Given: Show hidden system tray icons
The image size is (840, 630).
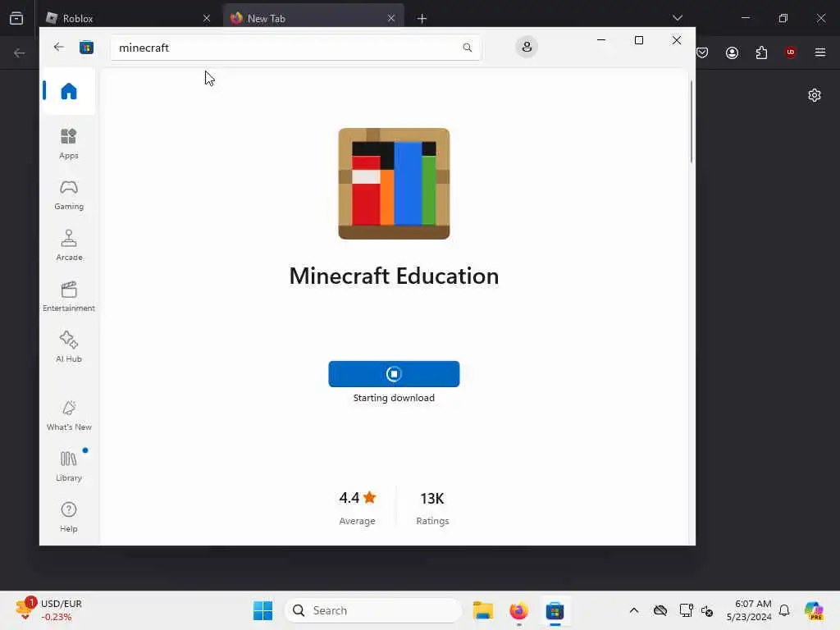Looking at the screenshot, I should [x=634, y=610].
